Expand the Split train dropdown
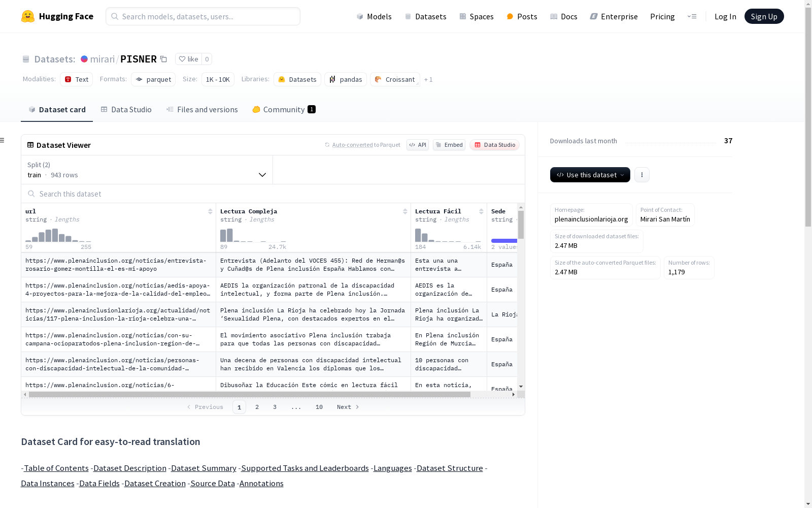 click(x=147, y=170)
